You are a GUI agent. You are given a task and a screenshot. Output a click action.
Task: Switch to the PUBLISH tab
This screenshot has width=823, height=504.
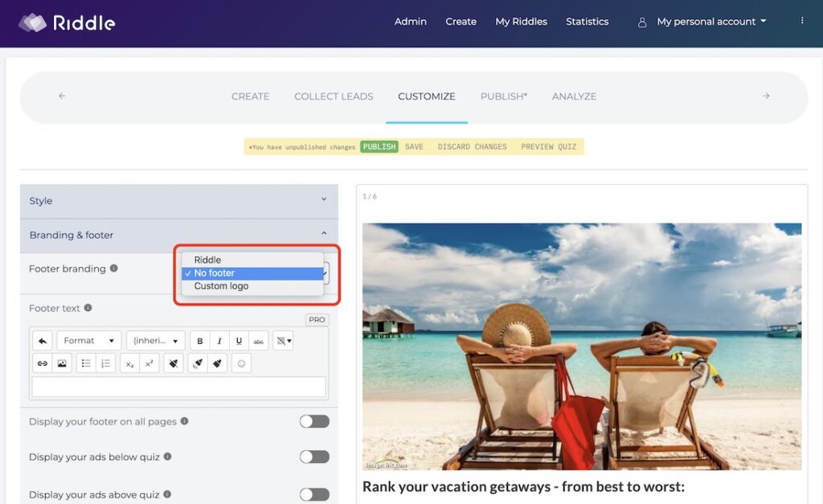coord(504,96)
